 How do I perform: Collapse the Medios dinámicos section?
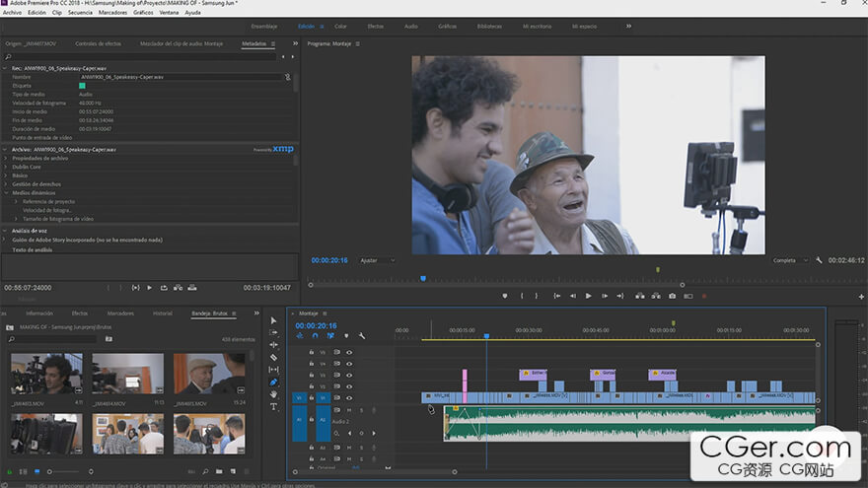pos(6,193)
